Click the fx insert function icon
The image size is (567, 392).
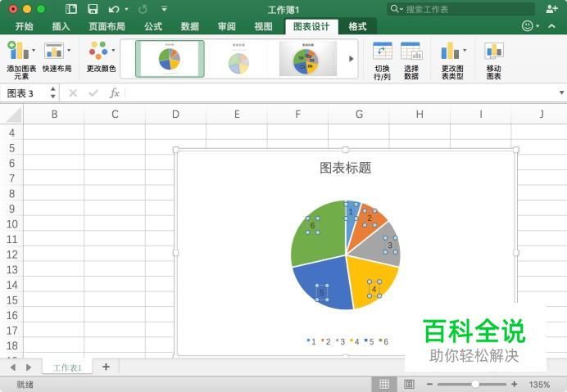tap(114, 93)
